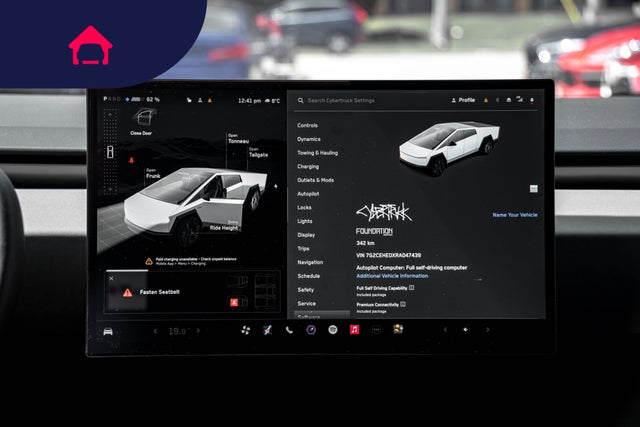Tap the HomeLink garage icon in header
The height and width of the screenshot is (427, 640).
pyautogui.click(x=509, y=100)
